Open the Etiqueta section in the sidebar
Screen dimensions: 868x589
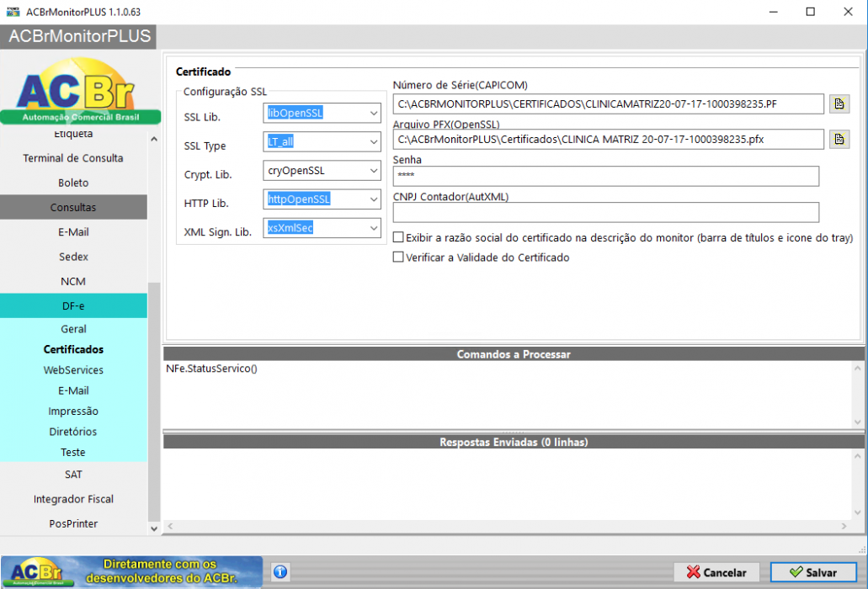coord(73,134)
